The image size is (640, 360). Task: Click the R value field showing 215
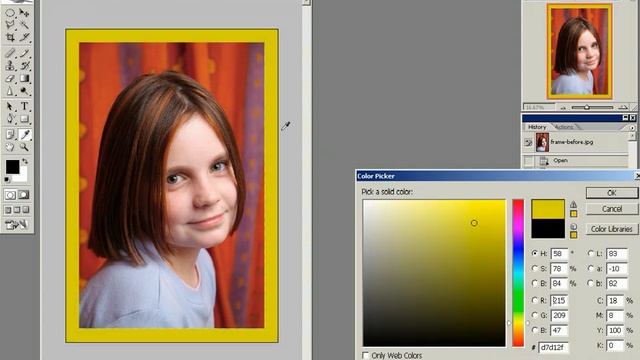(x=559, y=300)
